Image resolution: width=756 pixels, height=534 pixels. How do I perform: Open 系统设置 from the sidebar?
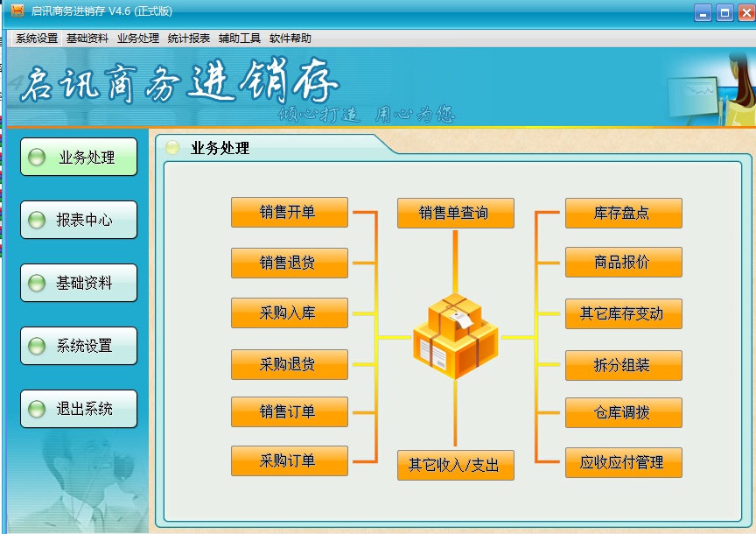coord(79,346)
